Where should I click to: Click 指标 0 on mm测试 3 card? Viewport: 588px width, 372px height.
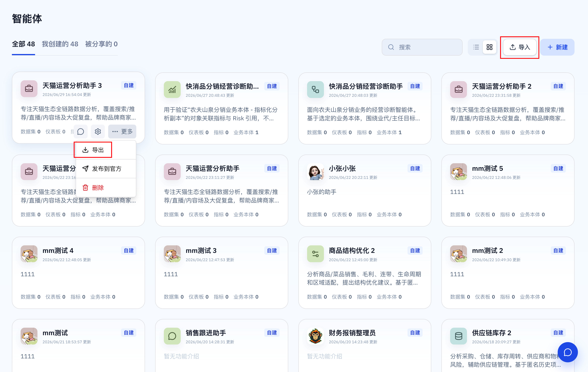[221, 297]
